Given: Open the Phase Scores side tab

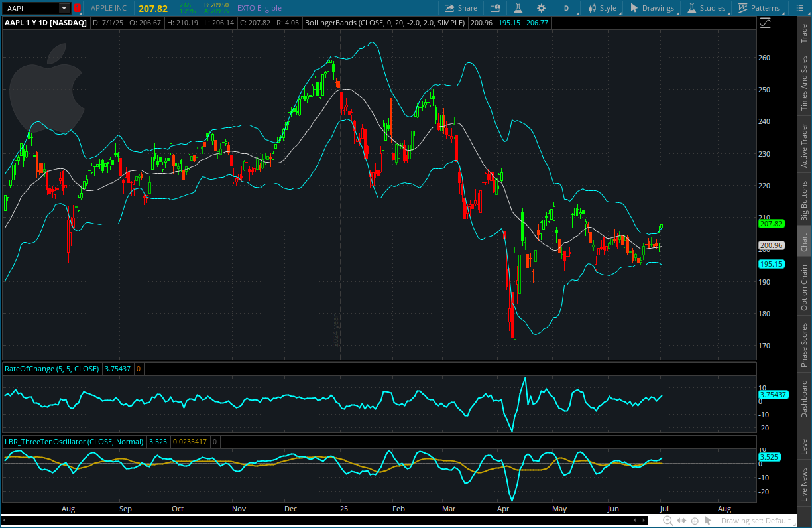Looking at the screenshot, I should point(804,345).
